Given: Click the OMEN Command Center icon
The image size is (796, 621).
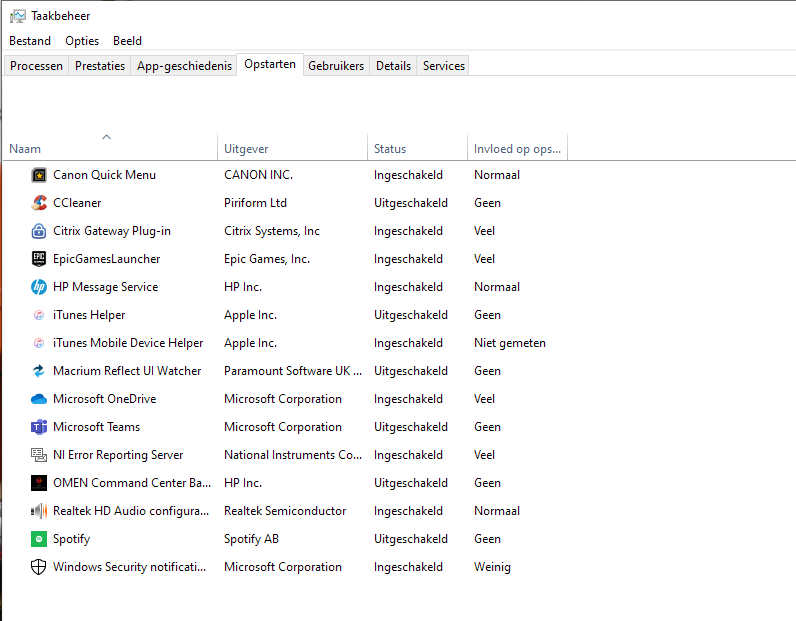Looking at the screenshot, I should pos(39,483).
